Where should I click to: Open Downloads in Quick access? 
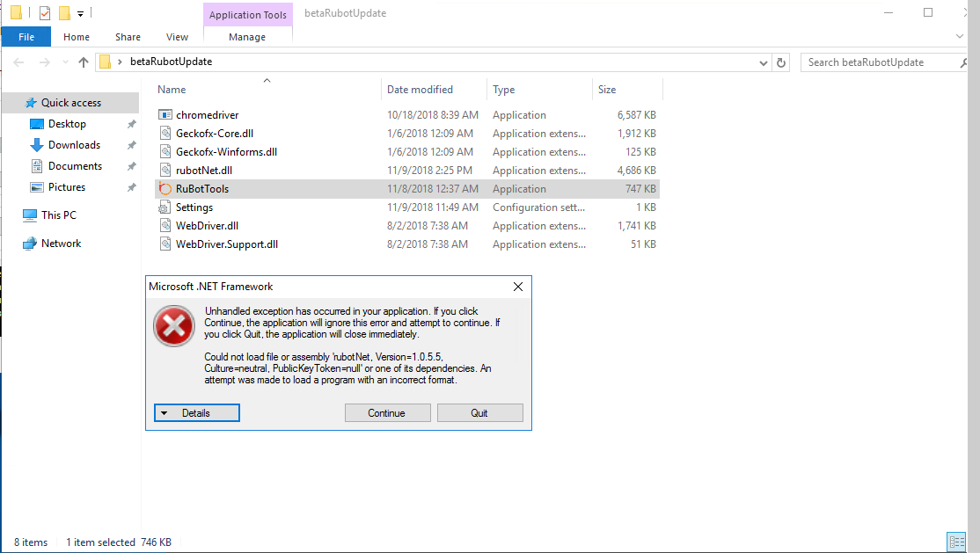click(x=74, y=145)
